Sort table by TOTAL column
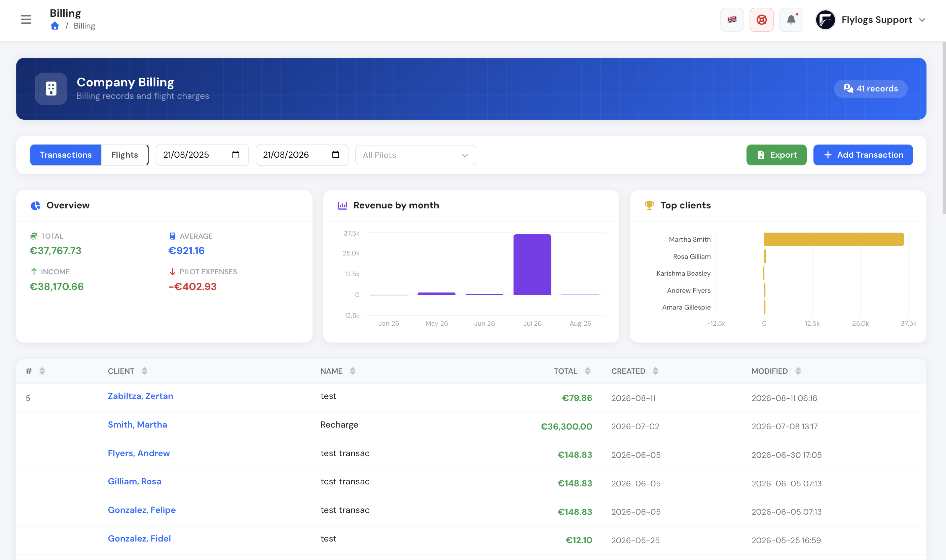Viewport: 946px width, 560px height. pyautogui.click(x=588, y=371)
